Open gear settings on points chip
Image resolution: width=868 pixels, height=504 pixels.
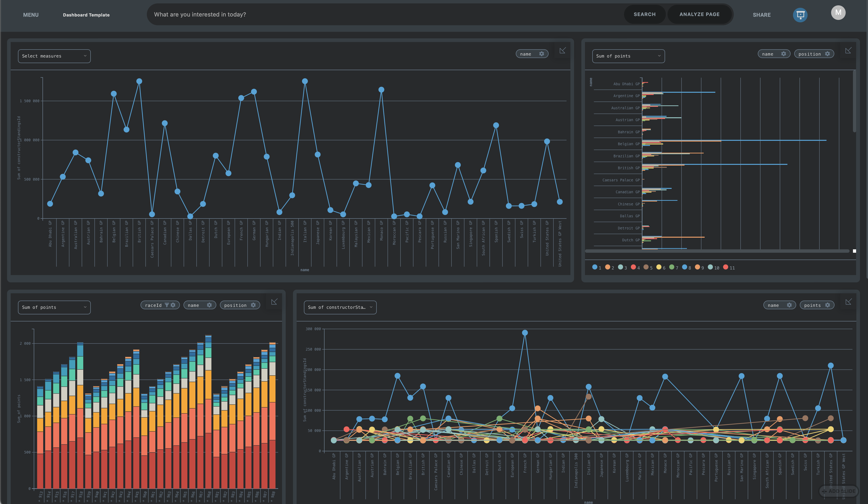pyautogui.click(x=827, y=305)
